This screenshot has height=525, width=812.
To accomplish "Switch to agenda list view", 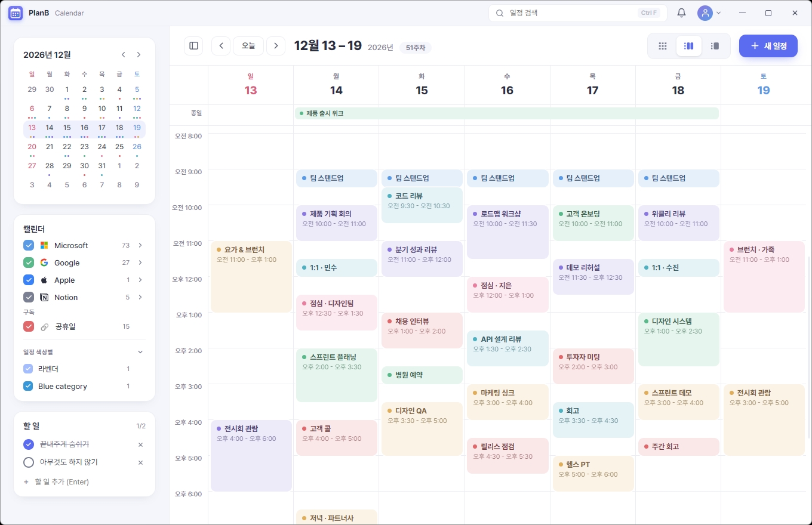I will pyautogui.click(x=715, y=46).
